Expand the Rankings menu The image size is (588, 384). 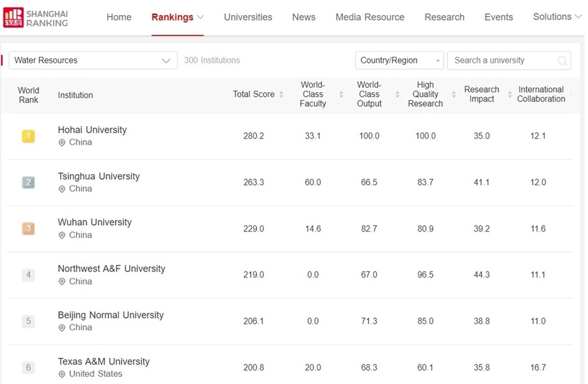pos(177,17)
